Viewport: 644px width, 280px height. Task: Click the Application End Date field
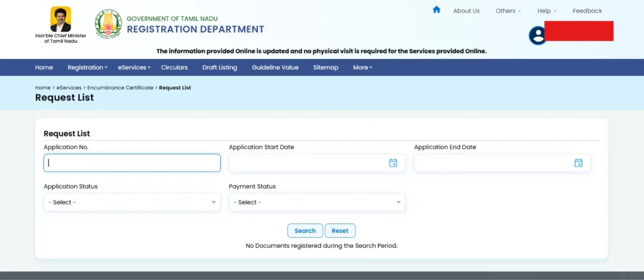[x=502, y=163]
